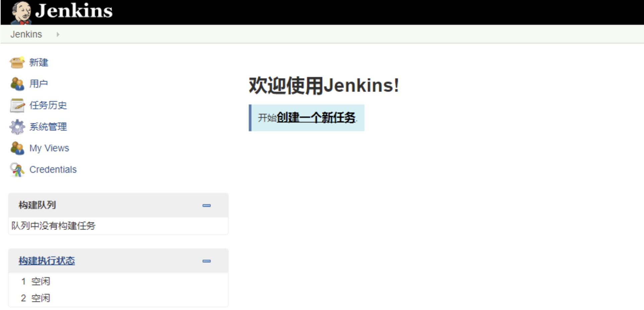Click the My Views people icon
The image size is (644, 310).
point(17,148)
